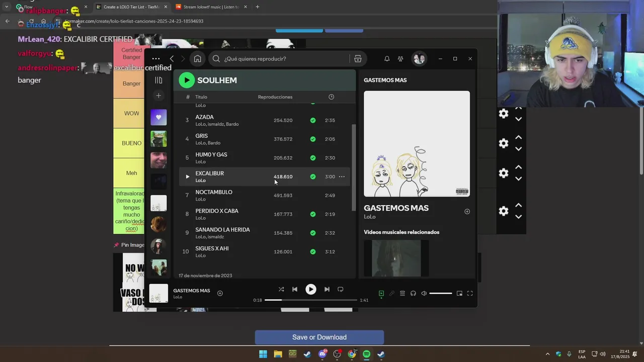Image resolution: width=644 pixels, height=362 pixels.
Task: Open the lyrics microphone icon
Action: 391,294
